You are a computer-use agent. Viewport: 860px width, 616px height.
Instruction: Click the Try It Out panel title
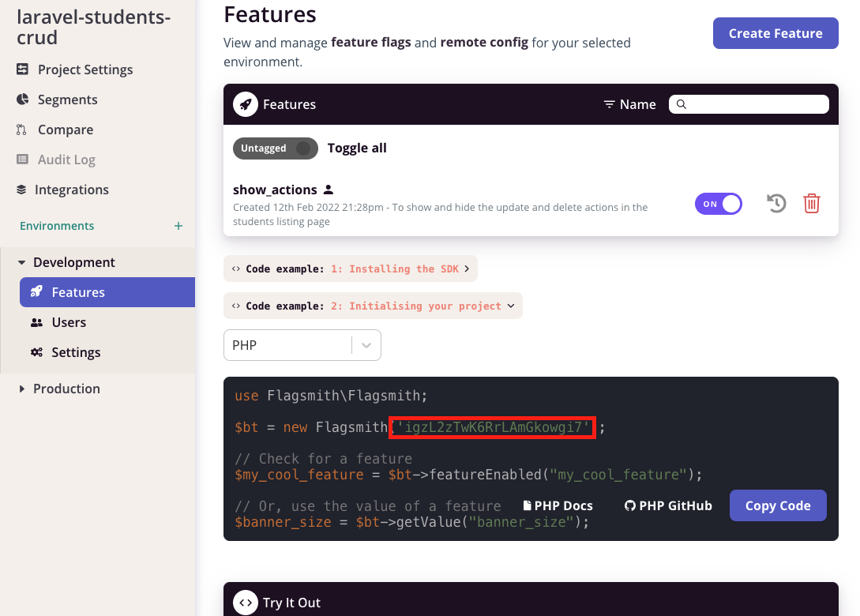[291, 603]
